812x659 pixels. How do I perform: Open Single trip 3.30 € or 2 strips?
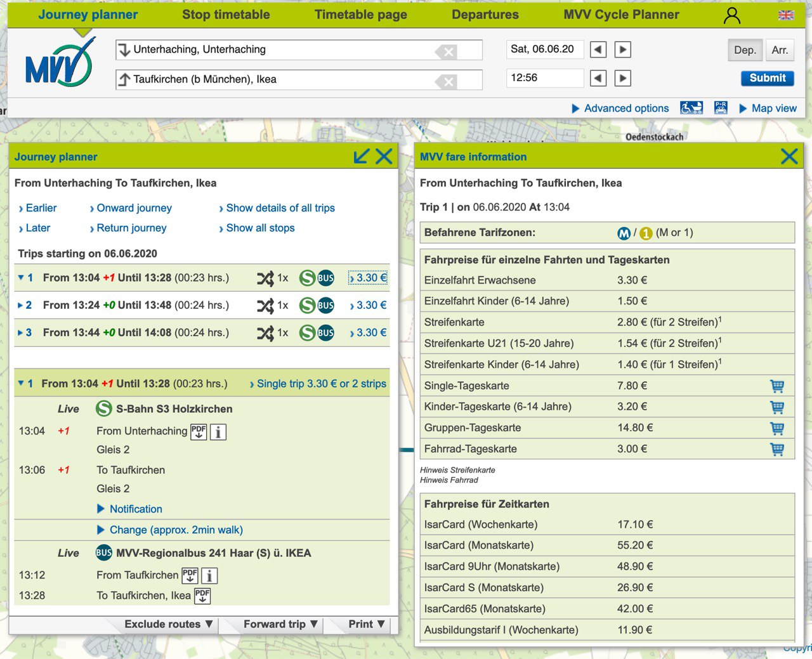(318, 384)
